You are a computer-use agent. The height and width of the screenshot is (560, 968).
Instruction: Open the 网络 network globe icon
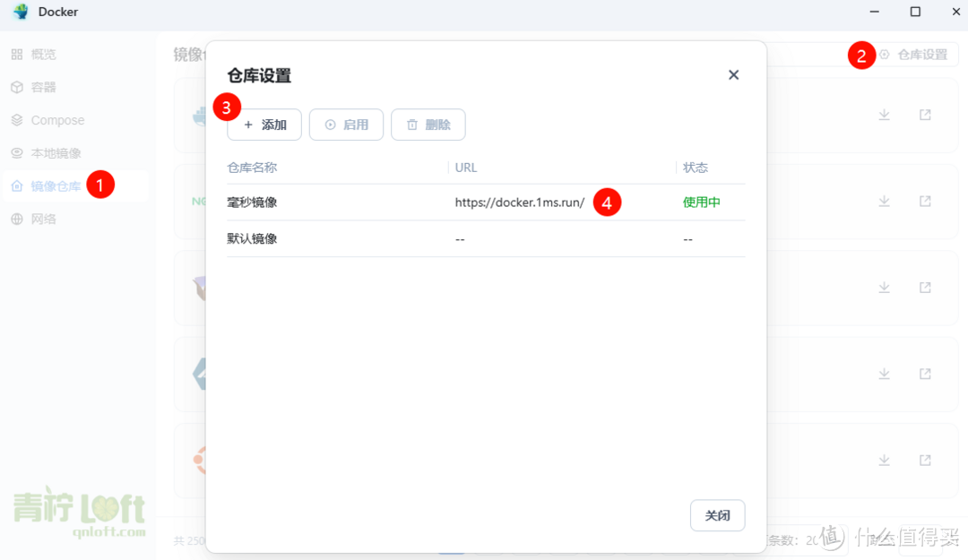pyautogui.click(x=15, y=219)
